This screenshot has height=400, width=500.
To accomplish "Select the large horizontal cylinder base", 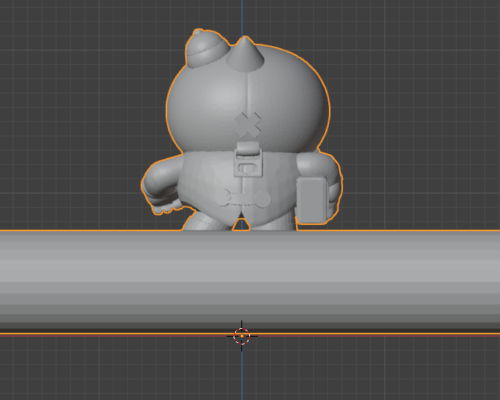I will pyautogui.click(x=250, y=282).
